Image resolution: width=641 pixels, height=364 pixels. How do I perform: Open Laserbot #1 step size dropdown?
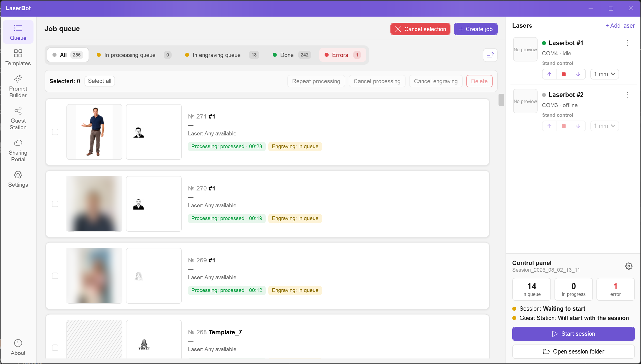[605, 74]
